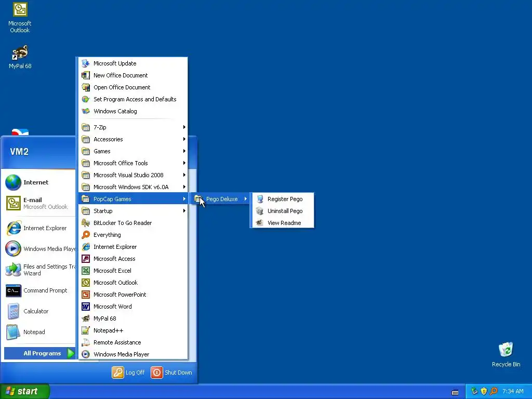This screenshot has height=399, width=532.
Task: Click Microsoft Update icon in programs list
Action: 86,63
